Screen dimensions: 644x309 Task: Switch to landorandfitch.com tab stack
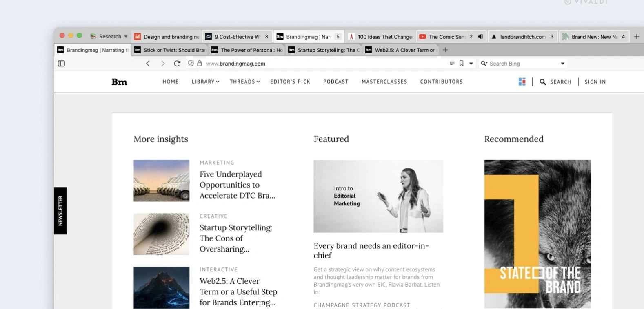pos(522,37)
